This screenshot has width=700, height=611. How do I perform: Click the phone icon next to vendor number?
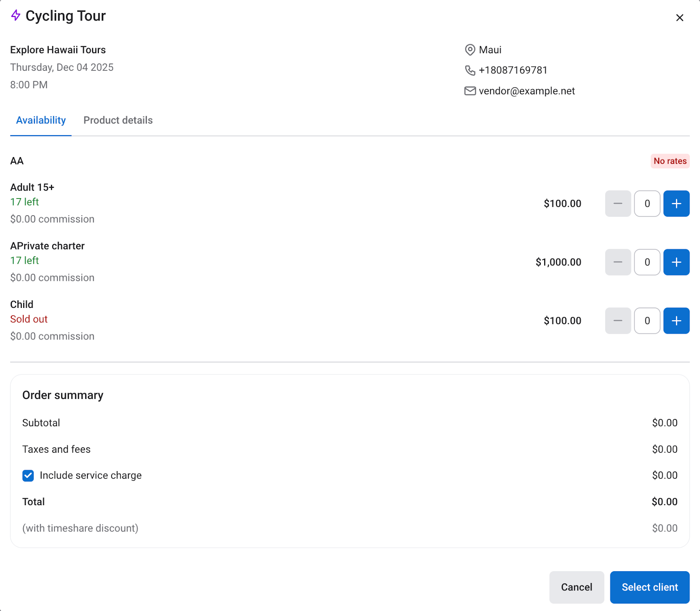pyautogui.click(x=470, y=70)
